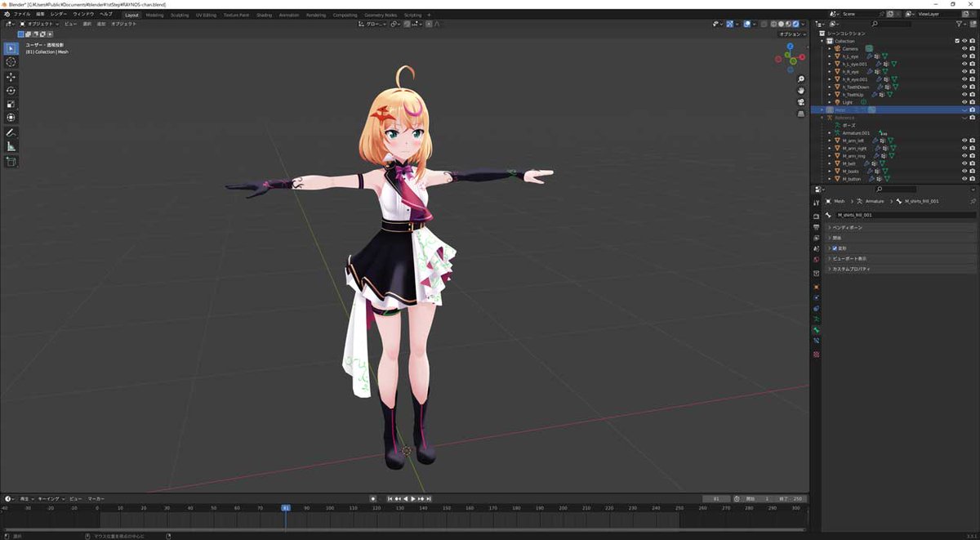This screenshot has height=540, width=980.
Task: Expand the Camera item in outliner
Action: [830, 48]
